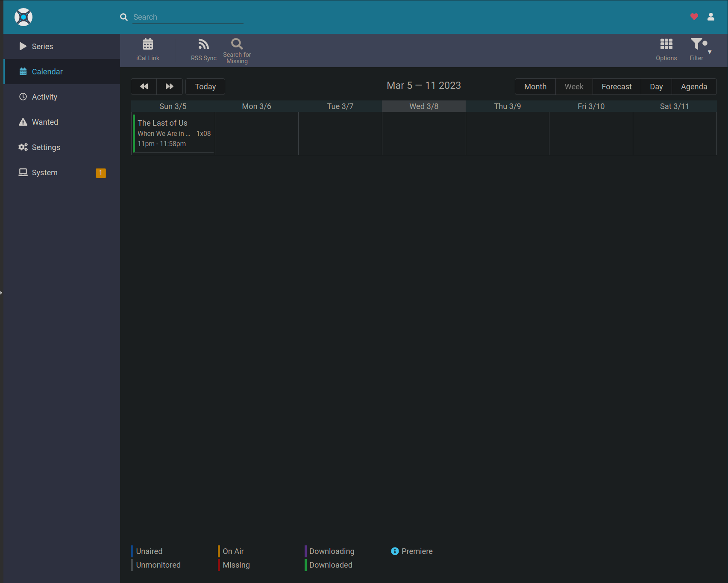
Task: Open System in the sidebar
Action: tap(62, 172)
